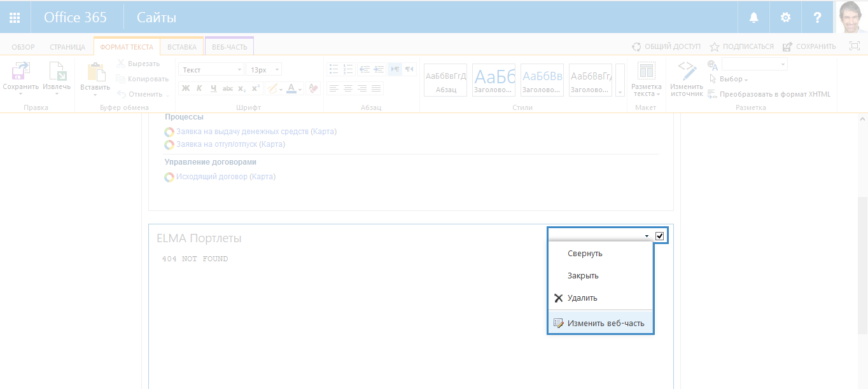Click the Извлечь check-out page icon
Screen dimensions: 868x389
click(57, 71)
